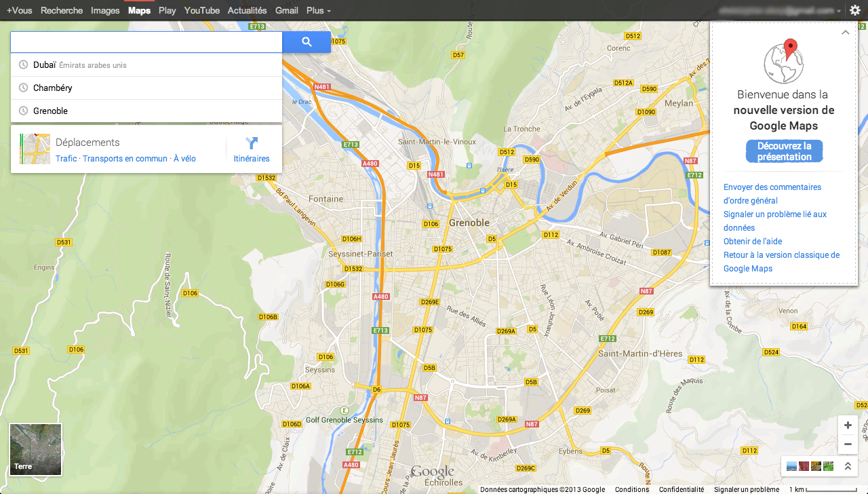Click the La Tronche map label

(x=521, y=129)
